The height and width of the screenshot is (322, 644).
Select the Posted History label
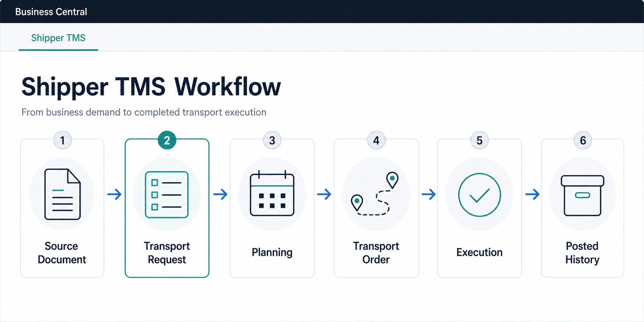coord(582,253)
